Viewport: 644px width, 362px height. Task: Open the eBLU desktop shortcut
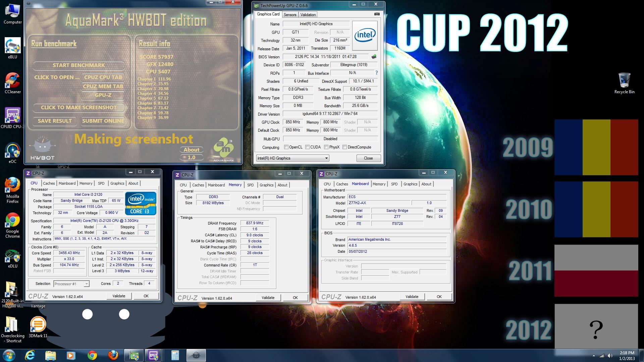[x=12, y=48]
